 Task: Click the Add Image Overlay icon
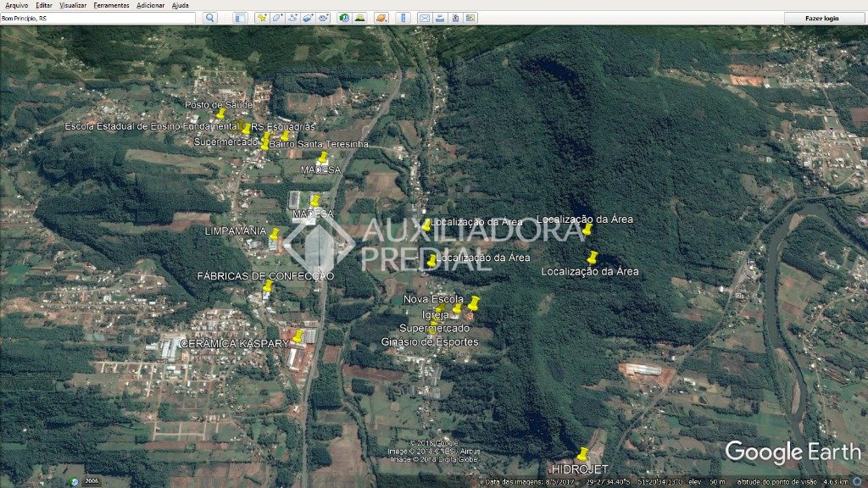(308, 18)
